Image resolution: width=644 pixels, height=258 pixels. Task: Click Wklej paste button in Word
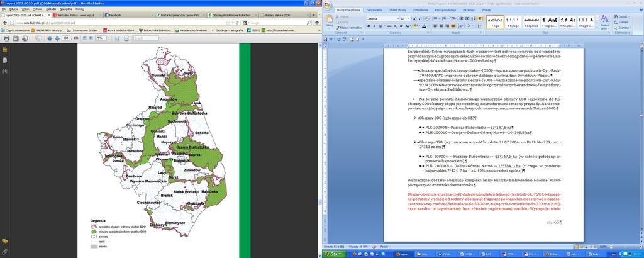coord(329,21)
